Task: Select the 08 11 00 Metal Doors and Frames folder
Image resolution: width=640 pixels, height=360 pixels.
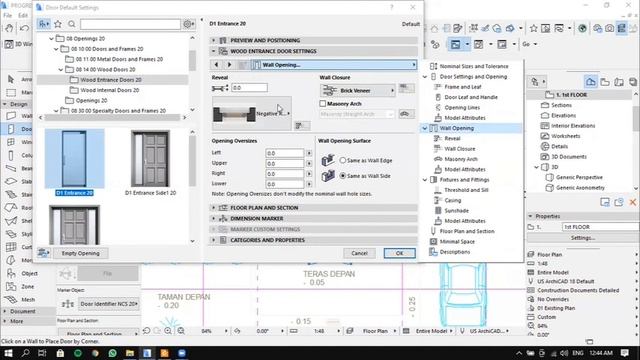Action: point(119,59)
